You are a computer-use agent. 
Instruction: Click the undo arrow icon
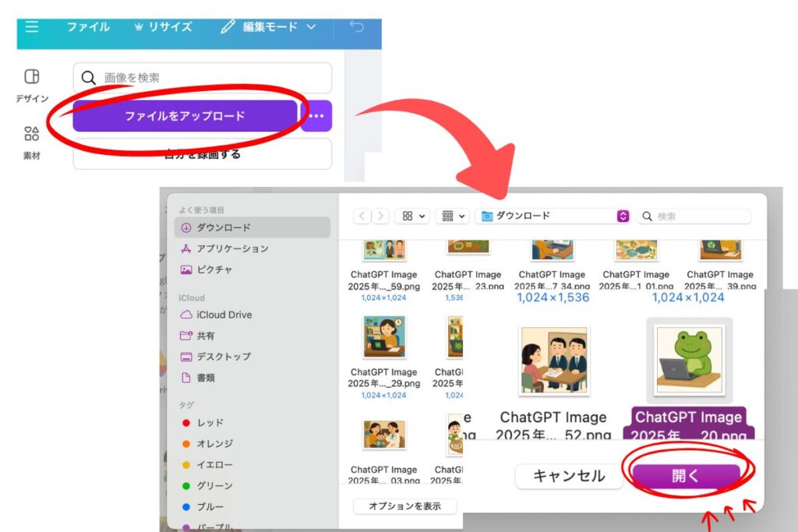point(356,27)
